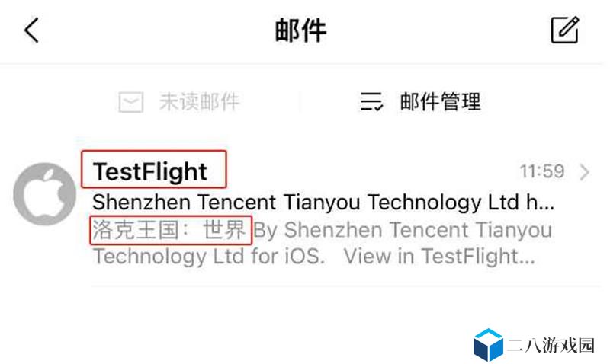This screenshot has height=364, width=610.
Task: Click the View in TestFlight preview text
Action: pyautogui.click(x=439, y=257)
